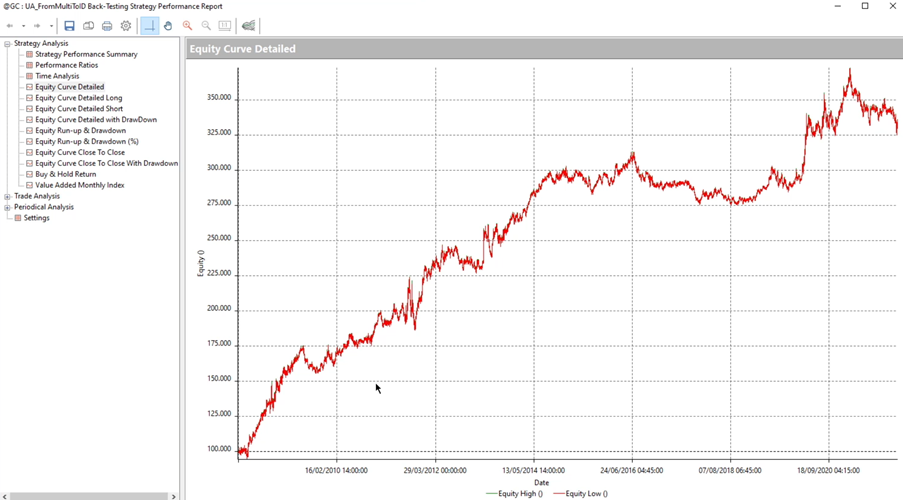This screenshot has height=500, width=903.
Task: Open Strategy Performance Summary report
Action: coord(86,54)
